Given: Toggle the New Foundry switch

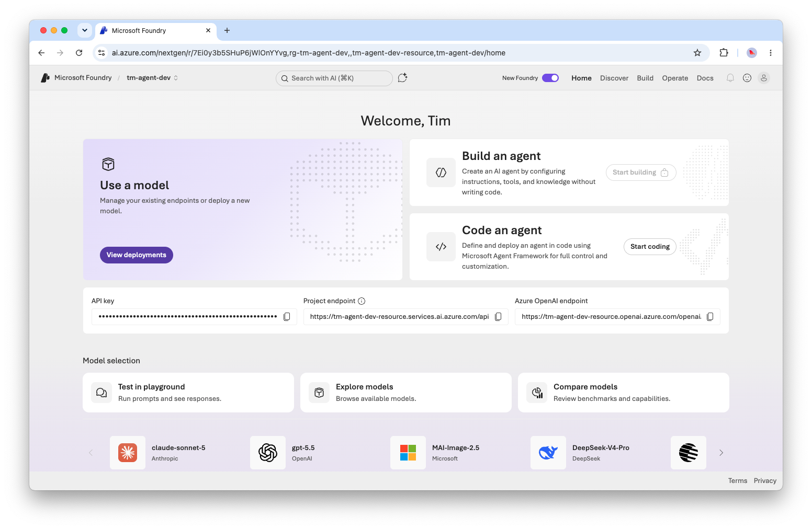Looking at the screenshot, I should 550,78.
